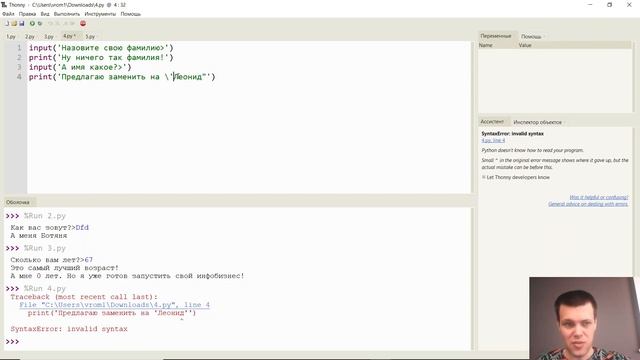Click the Resume toolbar icon

pos(73,24)
